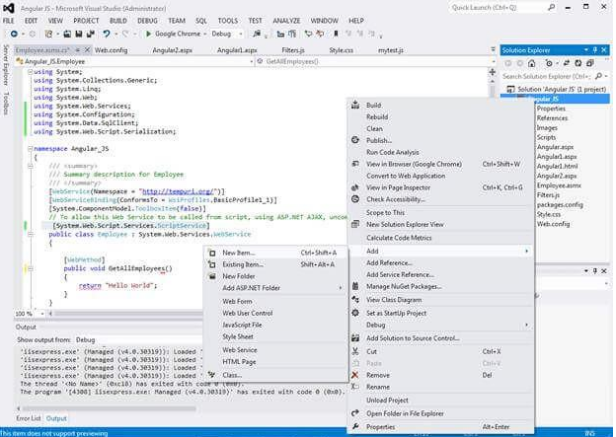Switch to the Filters.js tab
Screen dimensions: 616x437
click(x=293, y=50)
